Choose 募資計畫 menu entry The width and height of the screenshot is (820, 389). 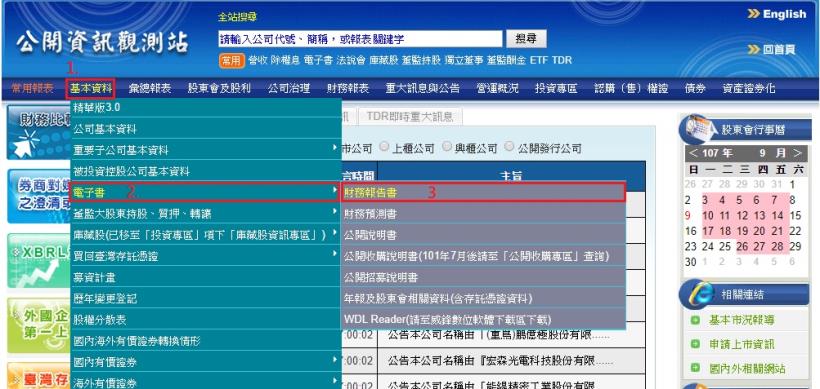click(x=206, y=277)
